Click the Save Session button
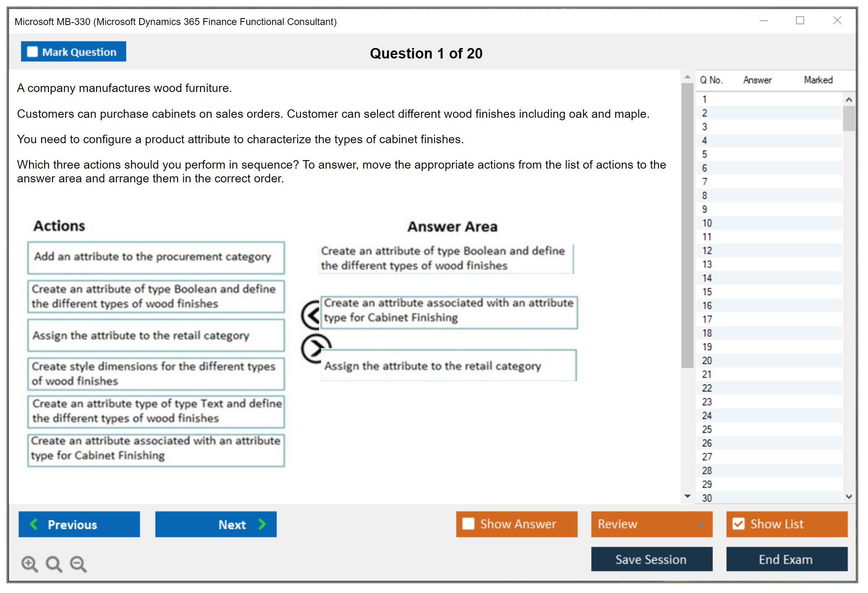 [651, 559]
